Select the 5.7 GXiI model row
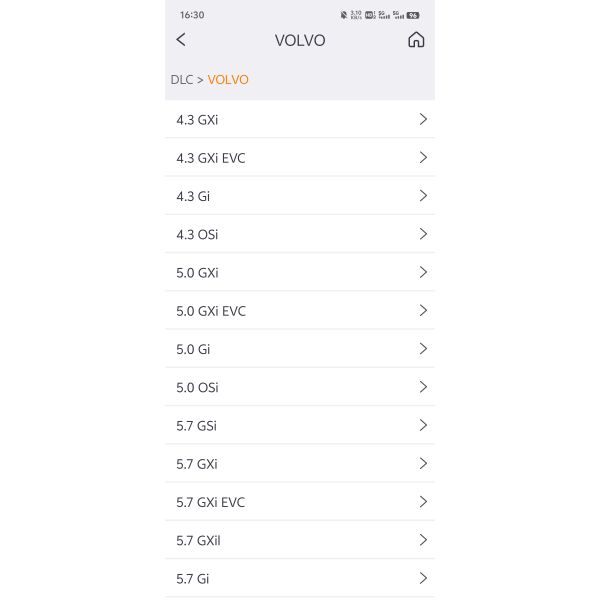This screenshot has width=600, height=600. 299,540
